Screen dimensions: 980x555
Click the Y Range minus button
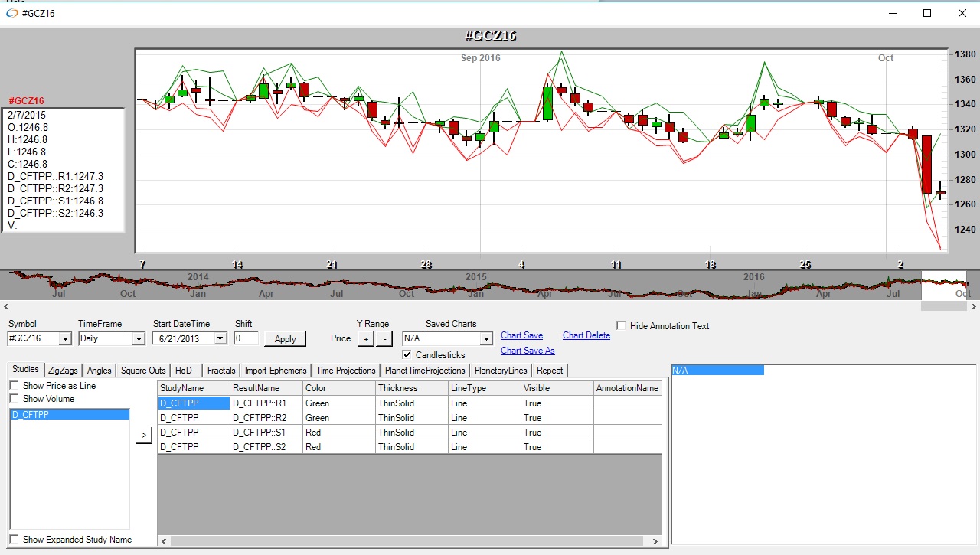click(384, 338)
